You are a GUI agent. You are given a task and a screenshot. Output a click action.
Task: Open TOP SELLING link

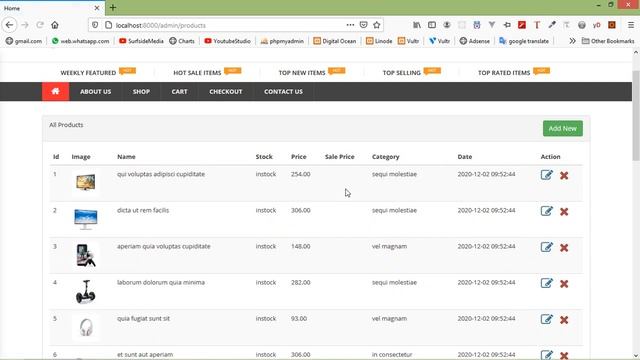click(x=402, y=73)
